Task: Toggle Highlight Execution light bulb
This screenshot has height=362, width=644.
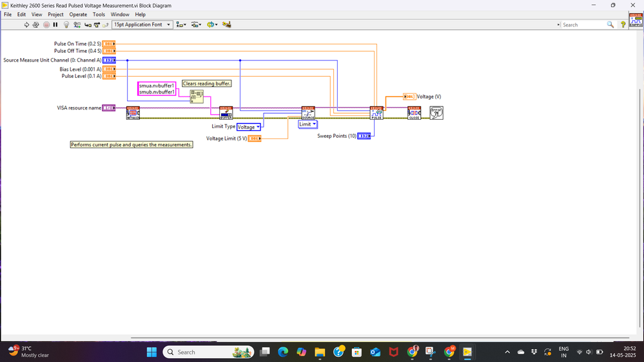Action: click(x=66, y=24)
